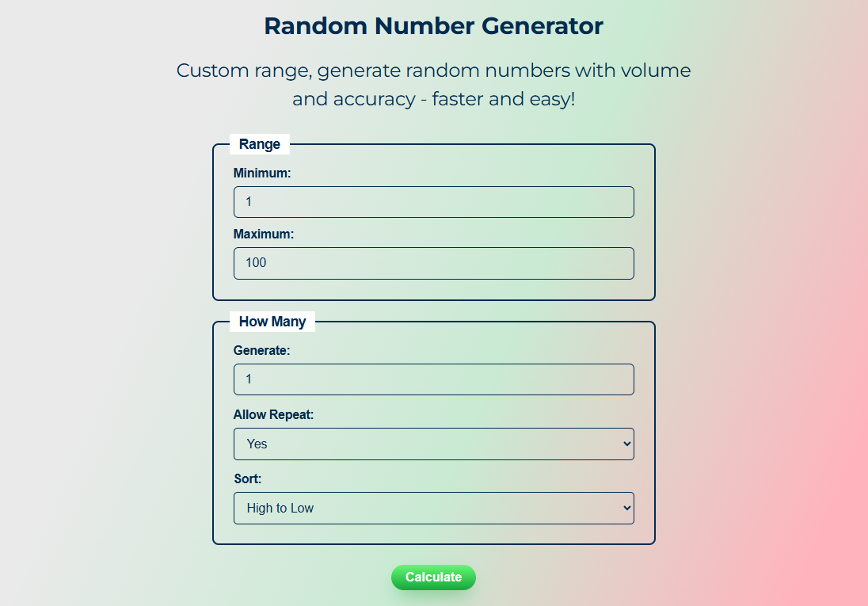Click the Sort dropdown arrow
Viewport: 868px width, 606px height.
(625, 508)
